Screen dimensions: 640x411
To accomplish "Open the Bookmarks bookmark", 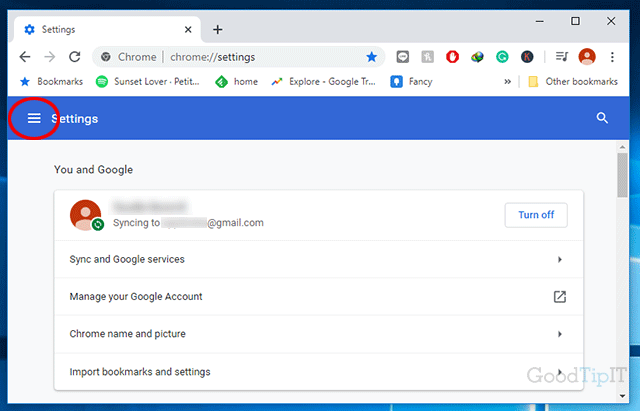I will [x=51, y=82].
